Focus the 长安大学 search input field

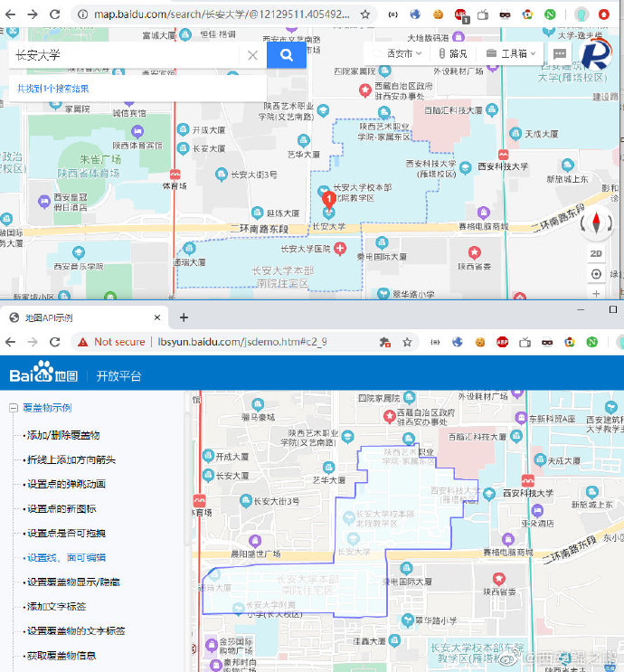point(124,55)
